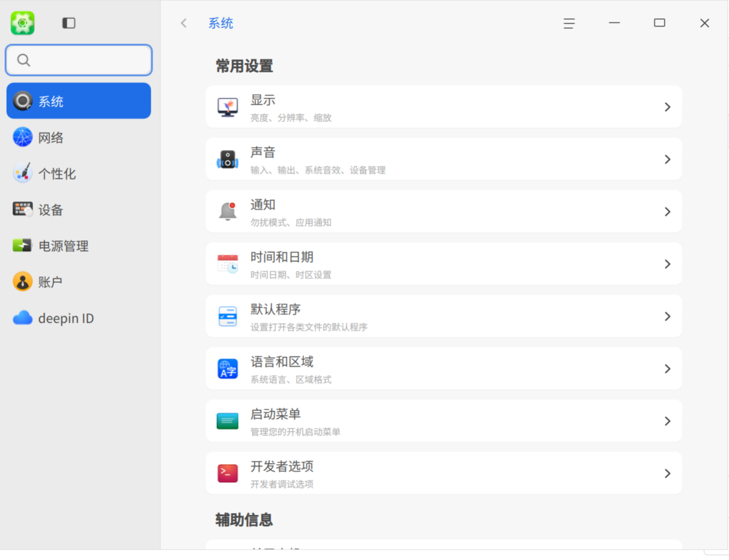This screenshot has width=729, height=560.
Task: Expand the 默认程序 row chevron
Action: tap(668, 316)
